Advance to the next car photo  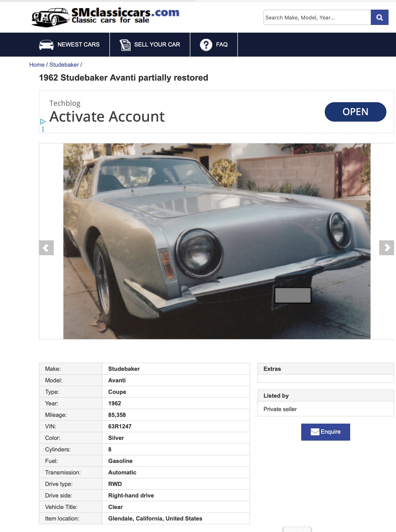[x=386, y=248]
